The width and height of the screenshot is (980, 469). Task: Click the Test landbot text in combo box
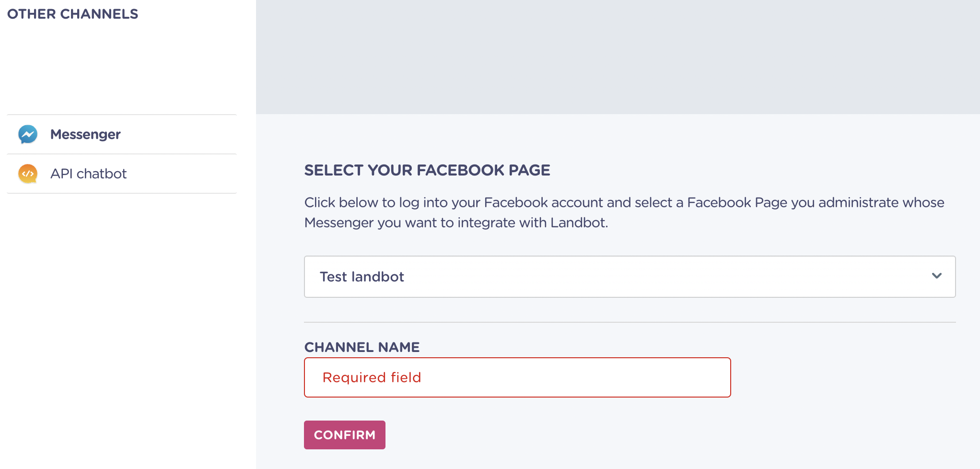pos(362,277)
